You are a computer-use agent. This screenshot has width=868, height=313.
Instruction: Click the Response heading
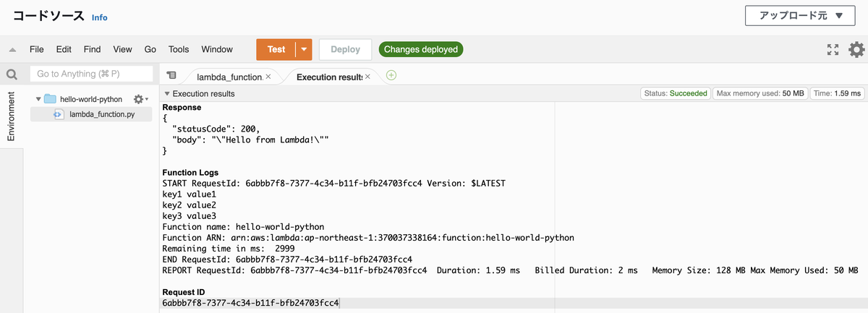(182, 107)
